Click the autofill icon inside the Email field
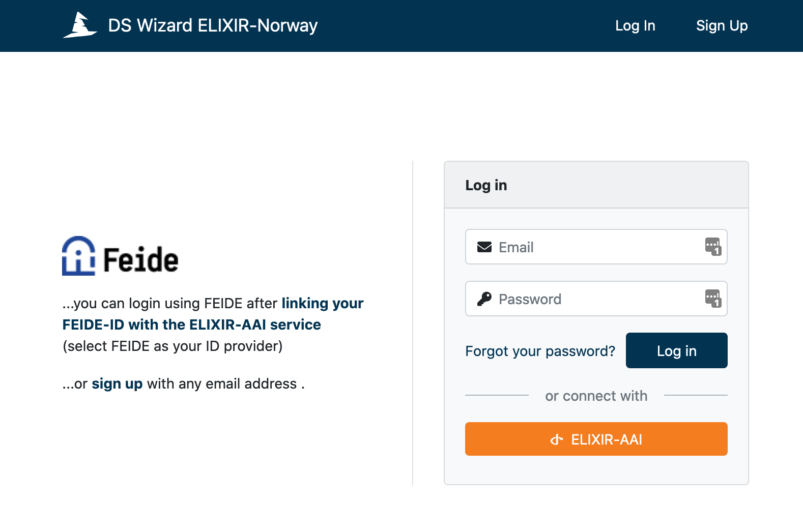The image size is (803, 532). (x=712, y=247)
